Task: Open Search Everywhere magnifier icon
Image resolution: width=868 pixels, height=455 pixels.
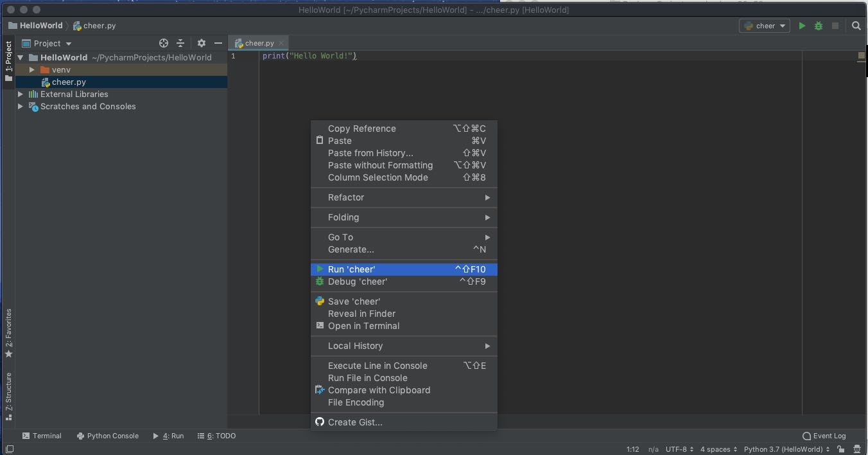Action: point(856,26)
